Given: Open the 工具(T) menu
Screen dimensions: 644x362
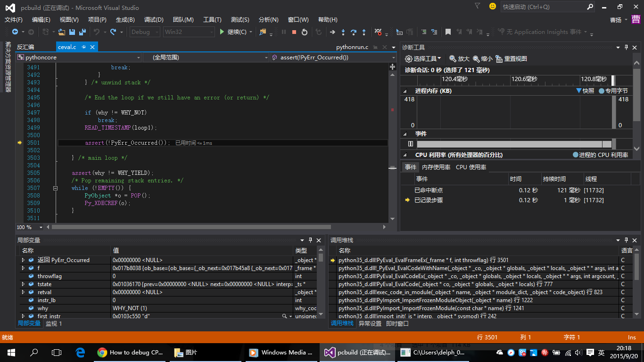Looking at the screenshot, I should click(x=212, y=20).
